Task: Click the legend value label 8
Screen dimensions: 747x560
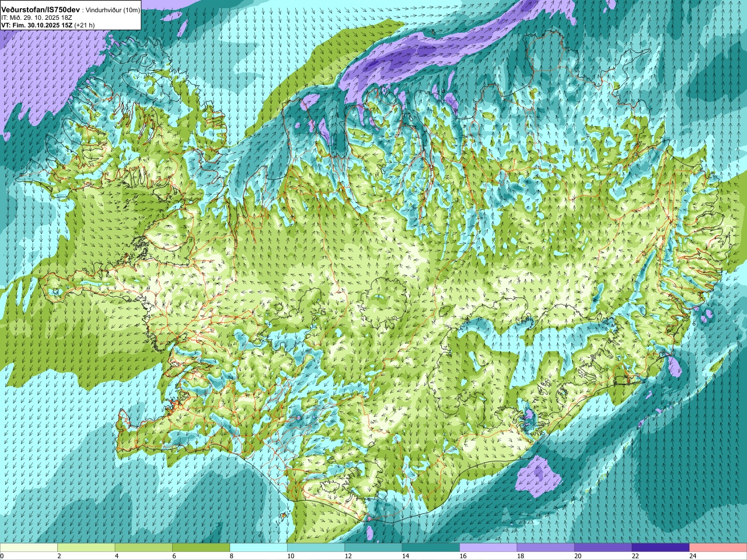Action: 232,556
